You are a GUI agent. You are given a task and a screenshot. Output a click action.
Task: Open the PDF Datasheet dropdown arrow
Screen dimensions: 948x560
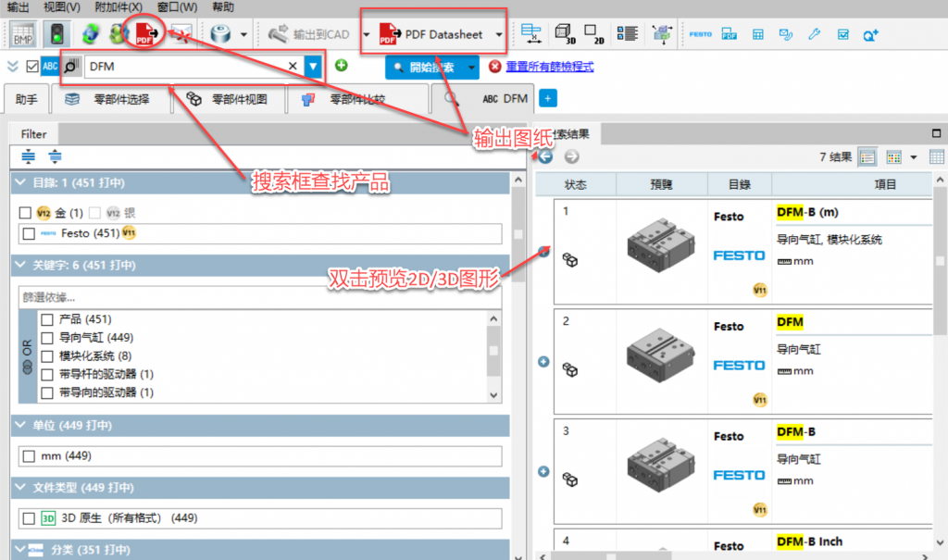coord(498,34)
